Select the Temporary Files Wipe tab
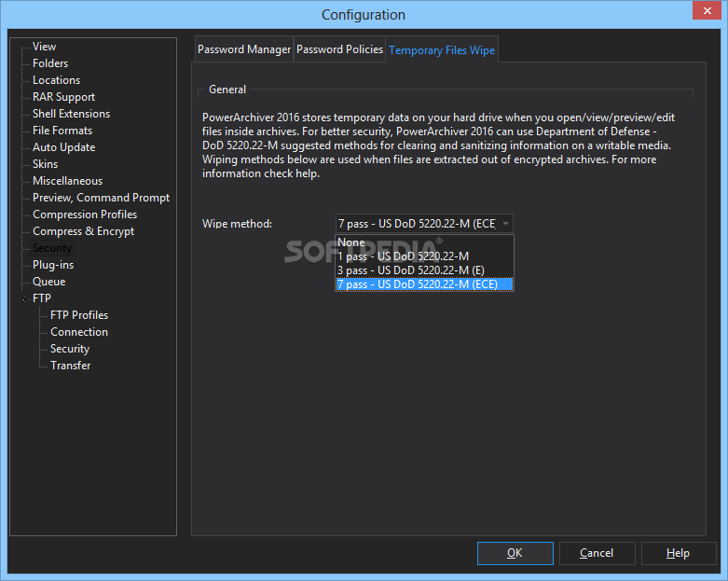Screen dimensions: 728x581 (x=442, y=49)
